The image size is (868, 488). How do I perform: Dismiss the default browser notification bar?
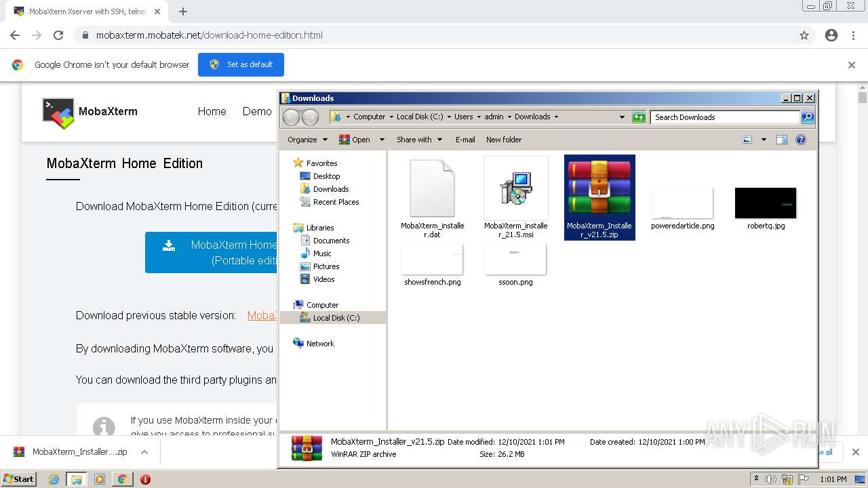pyautogui.click(x=852, y=65)
